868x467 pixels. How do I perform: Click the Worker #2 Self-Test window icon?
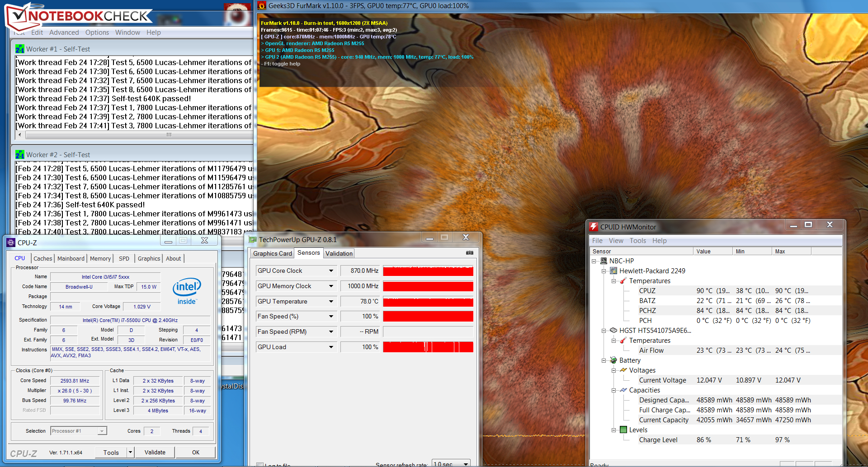click(x=19, y=154)
